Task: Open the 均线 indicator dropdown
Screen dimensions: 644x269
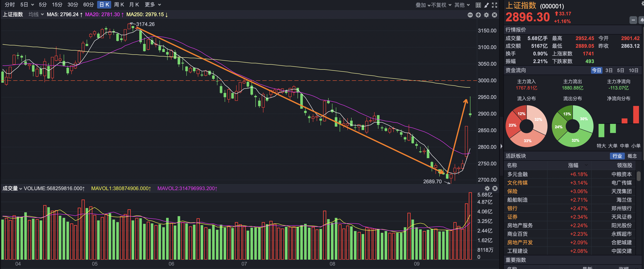Action: click(x=36, y=14)
